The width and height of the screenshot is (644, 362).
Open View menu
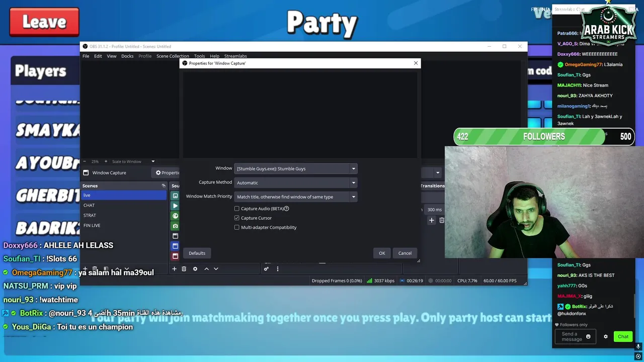tap(112, 56)
